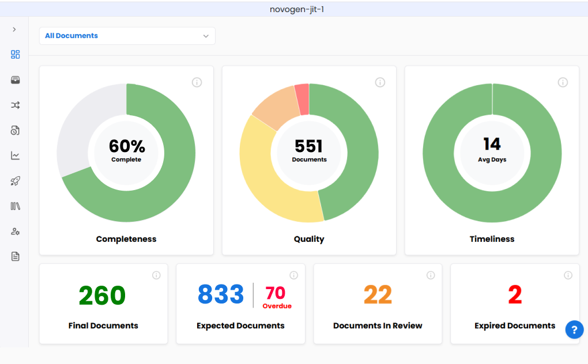Click the Documents In Review label
The width and height of the screenshot is (588, 364).
[x=378, y=325]
